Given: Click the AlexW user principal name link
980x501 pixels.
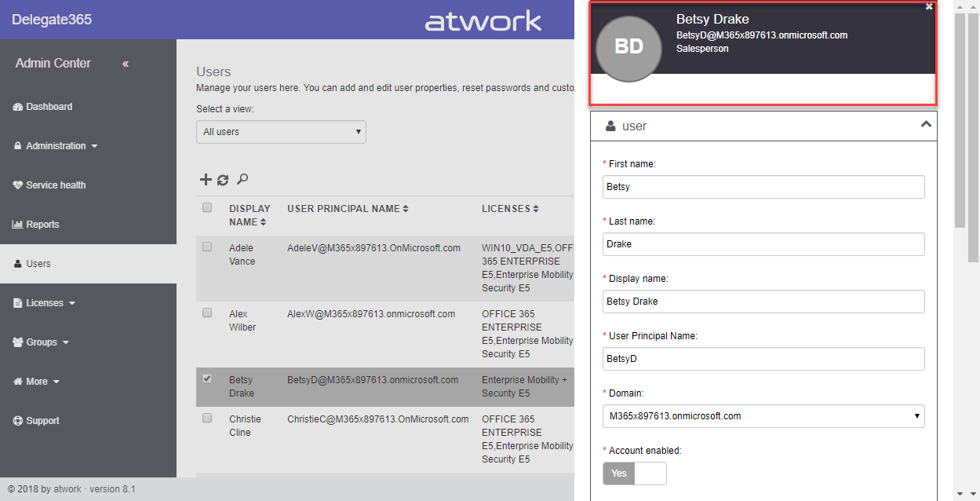Looking at the screenshot, I should [371, 314].
